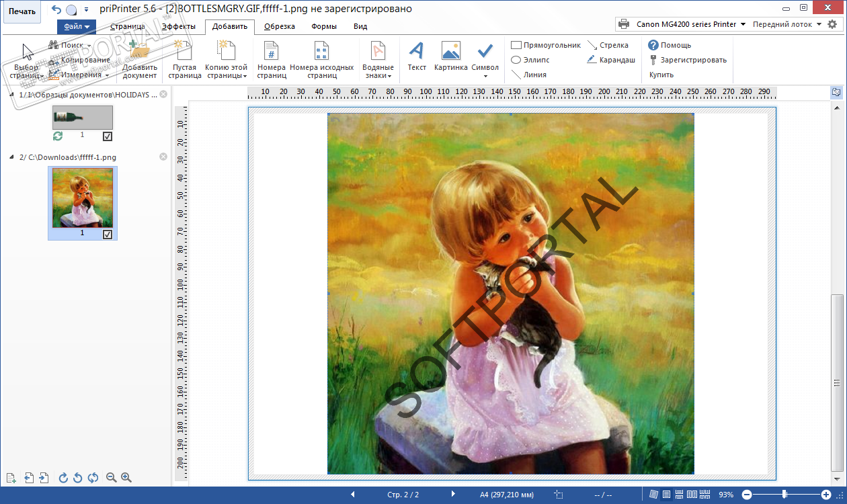
Task: Collapse the fffff-1.png document group
Action: pos(13,157)
